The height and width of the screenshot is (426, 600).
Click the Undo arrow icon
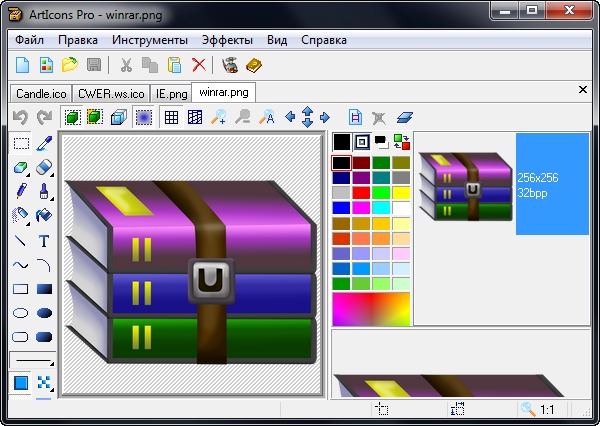point(20,117)
